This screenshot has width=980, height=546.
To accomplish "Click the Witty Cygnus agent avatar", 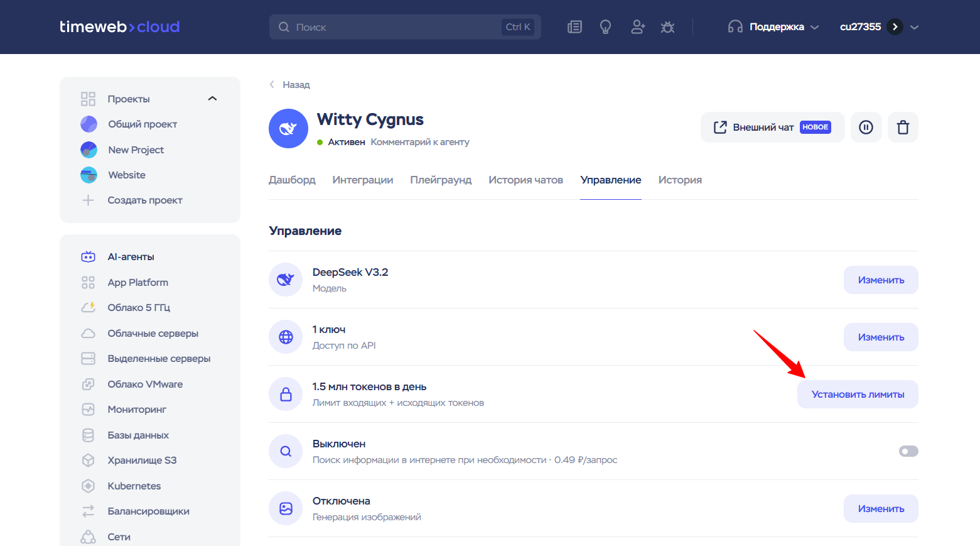I will pyautogui.click(x=288, y=129).
